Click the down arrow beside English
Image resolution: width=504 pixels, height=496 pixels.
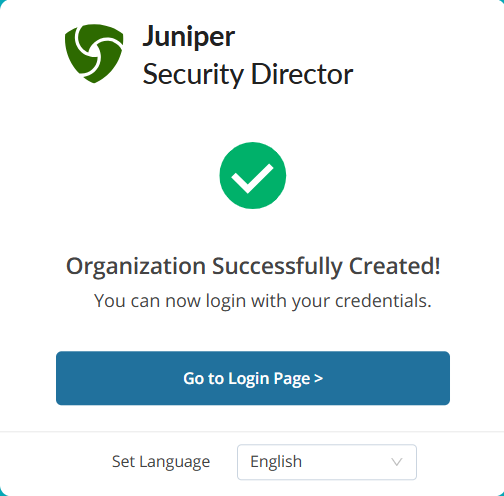396,462
